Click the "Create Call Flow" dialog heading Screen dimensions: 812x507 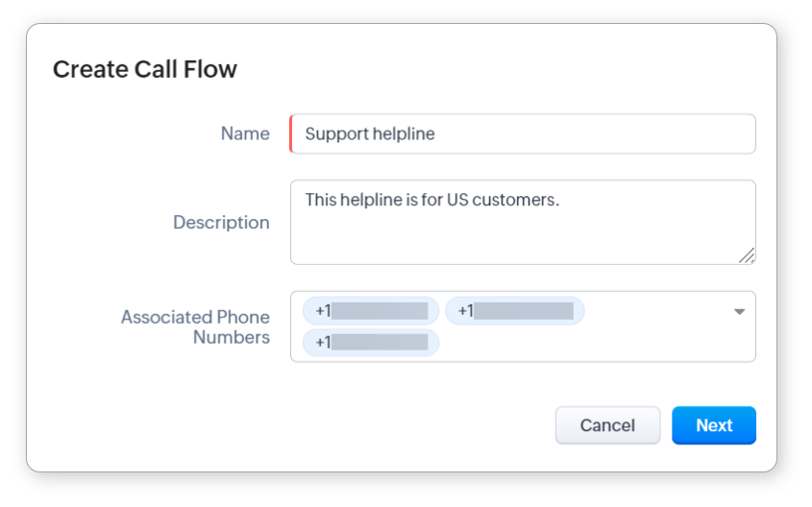144,69
